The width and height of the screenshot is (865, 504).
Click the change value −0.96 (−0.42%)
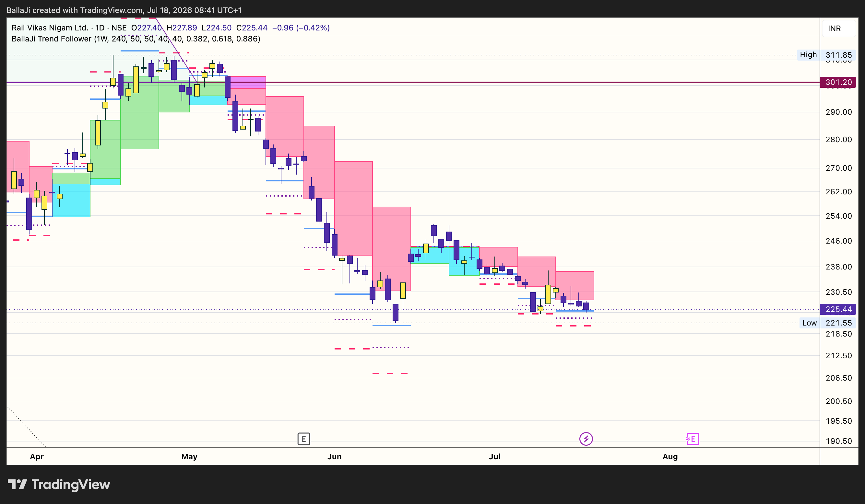[x=301, y=28]
